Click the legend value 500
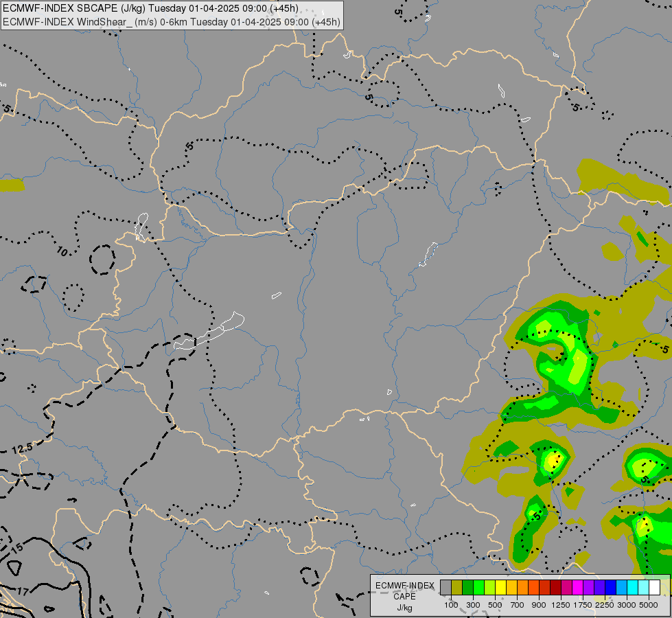Screen dimensions: 672x618 [495, 605]
